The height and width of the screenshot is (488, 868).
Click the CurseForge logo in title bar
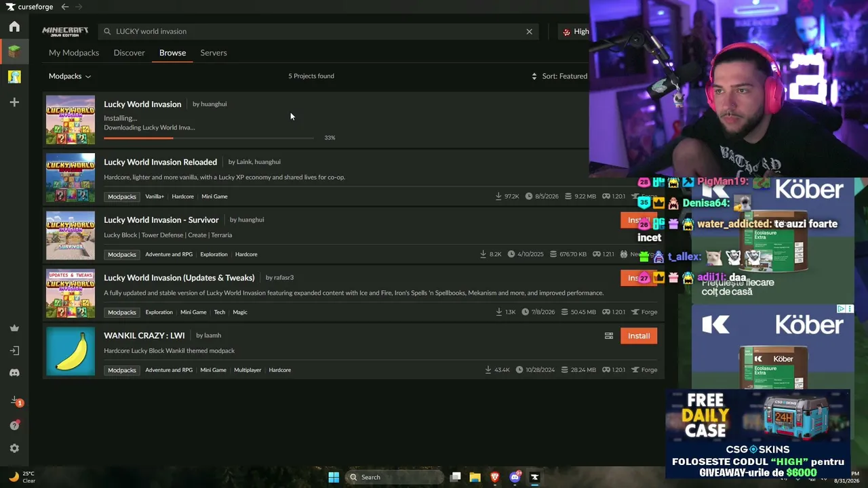pyautogui.click(x=28, y=7)
